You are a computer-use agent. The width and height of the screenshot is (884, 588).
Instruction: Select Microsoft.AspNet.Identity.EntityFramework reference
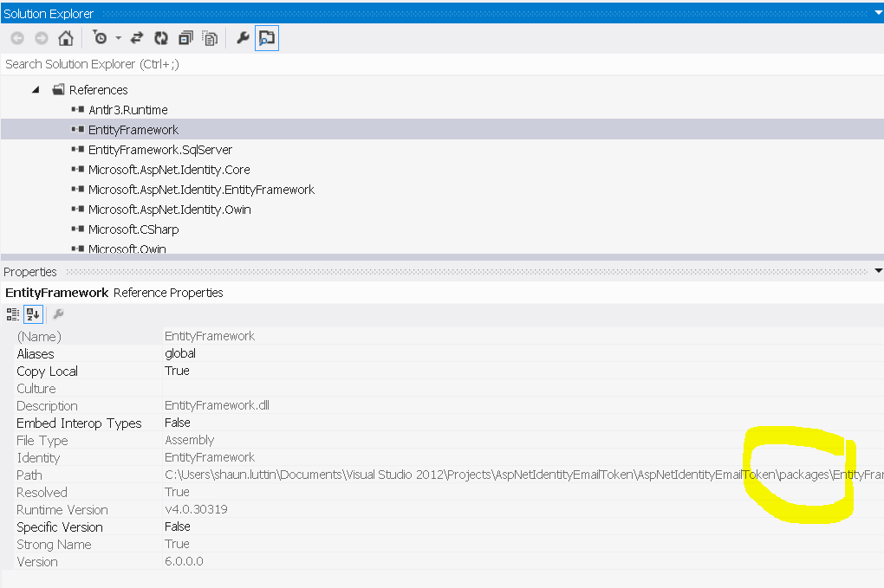(201, 190)
